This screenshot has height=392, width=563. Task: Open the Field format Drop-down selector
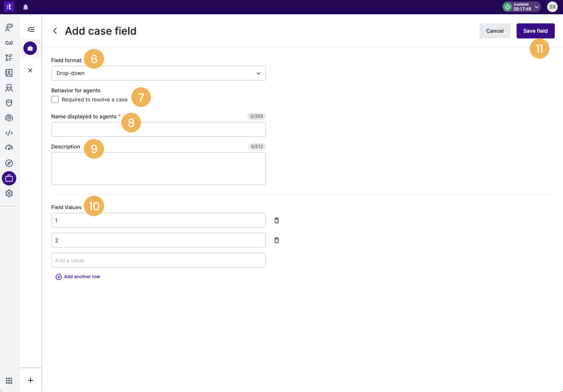click(x=158, y=73)
